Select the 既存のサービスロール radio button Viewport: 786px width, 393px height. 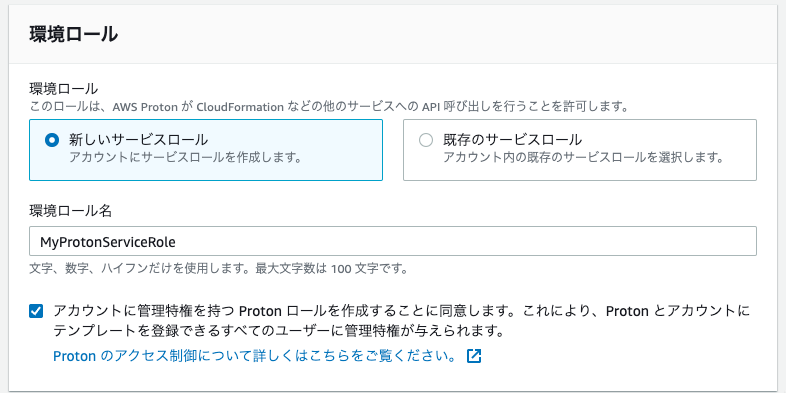coord(426,140)
